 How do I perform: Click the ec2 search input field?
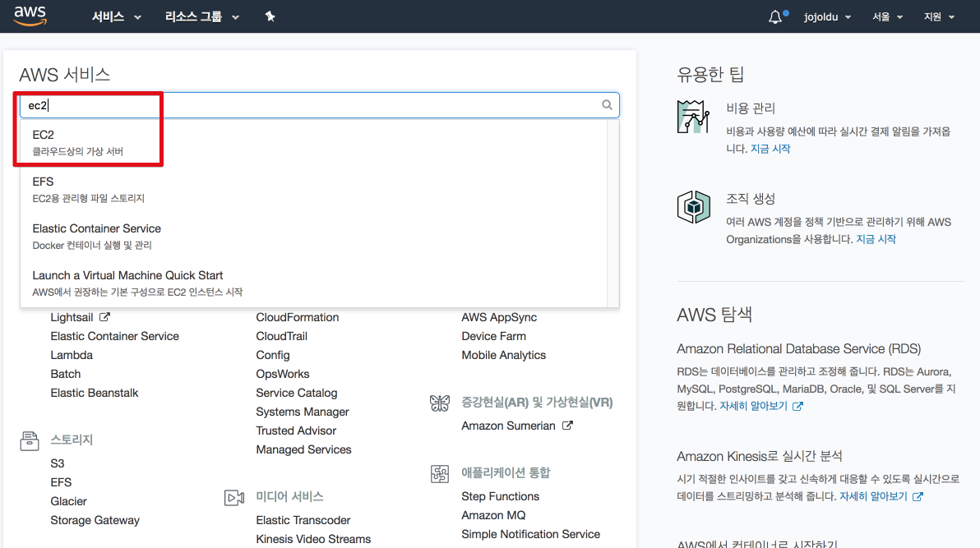point(319,105)
